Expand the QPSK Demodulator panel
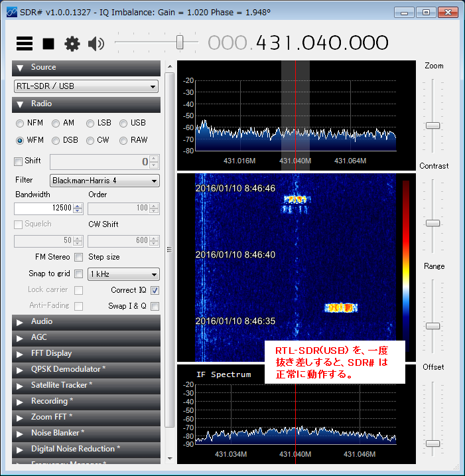Viewport: 465px width, 476px height. (86, 370)
